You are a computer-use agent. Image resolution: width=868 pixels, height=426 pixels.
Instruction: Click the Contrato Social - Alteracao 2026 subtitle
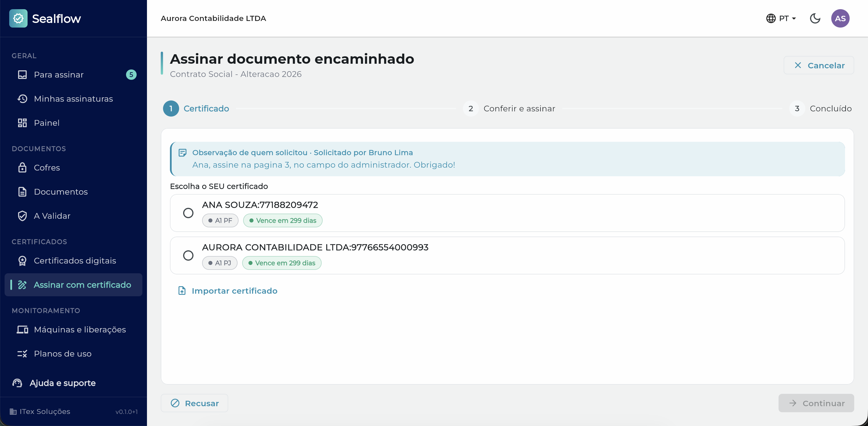point(236,74)
